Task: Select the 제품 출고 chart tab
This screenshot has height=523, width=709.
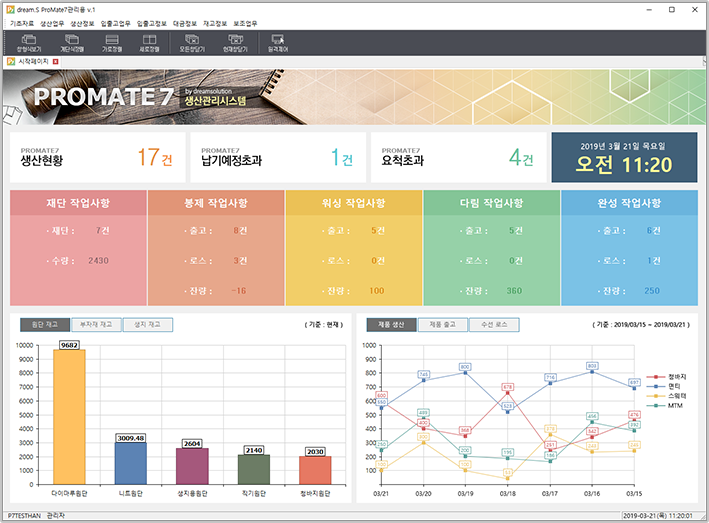Action: (x=443, y=325)
